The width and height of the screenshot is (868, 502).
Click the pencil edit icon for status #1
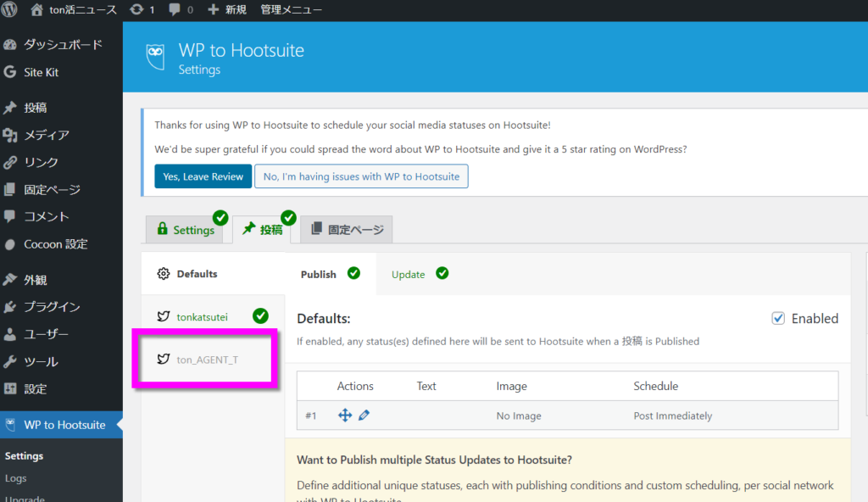[x=364, y=415]
